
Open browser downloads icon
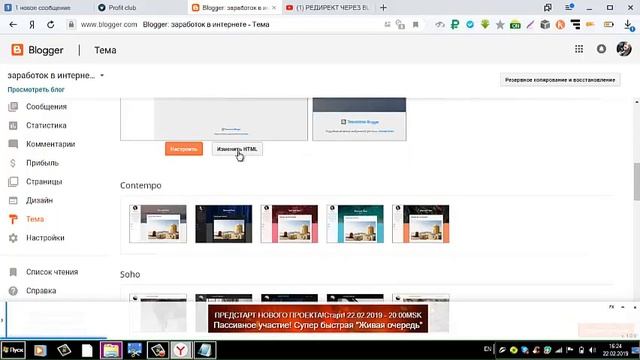point(629,25)
